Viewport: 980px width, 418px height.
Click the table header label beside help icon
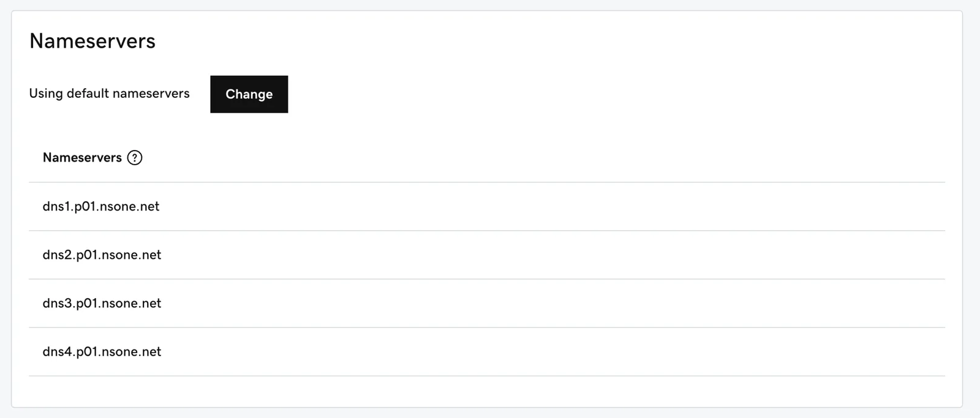[82, 158]
